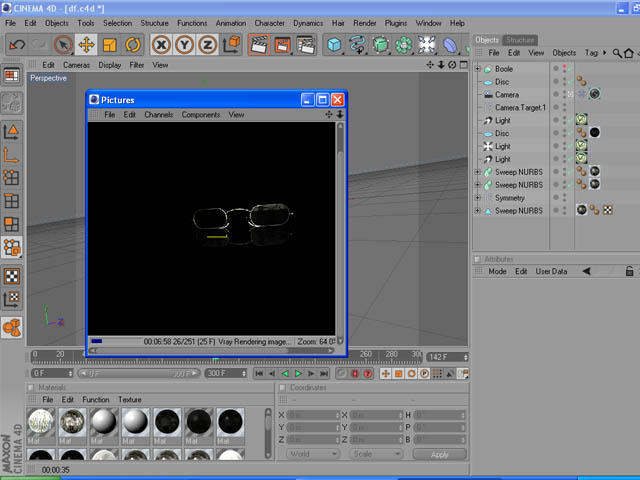Viewport: 640px width, 480px height.
Task: Select the Move tool in top toolbar
Action: [86, 44]
